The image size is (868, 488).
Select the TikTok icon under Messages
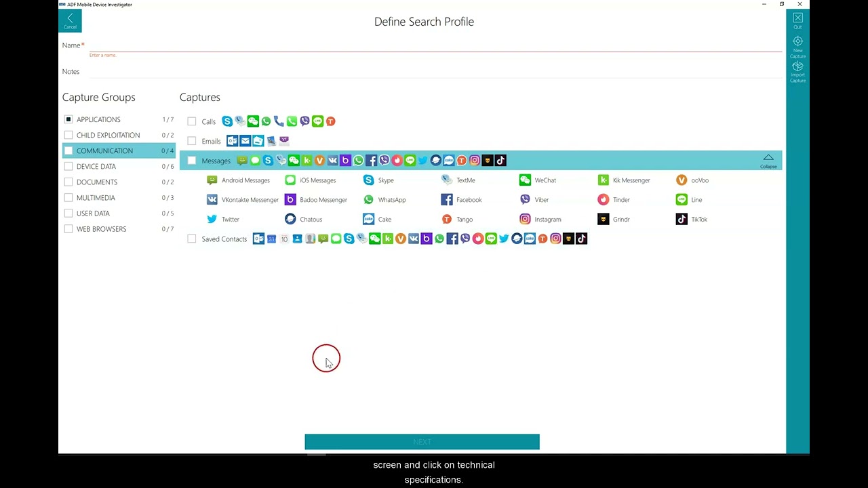click(x=682, y=220)
